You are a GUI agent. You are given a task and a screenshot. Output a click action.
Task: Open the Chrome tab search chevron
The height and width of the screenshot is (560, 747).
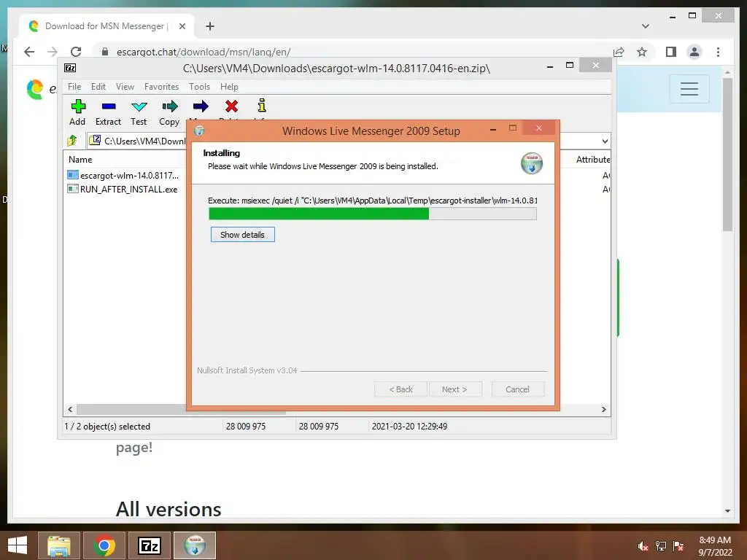coord(646,26)
